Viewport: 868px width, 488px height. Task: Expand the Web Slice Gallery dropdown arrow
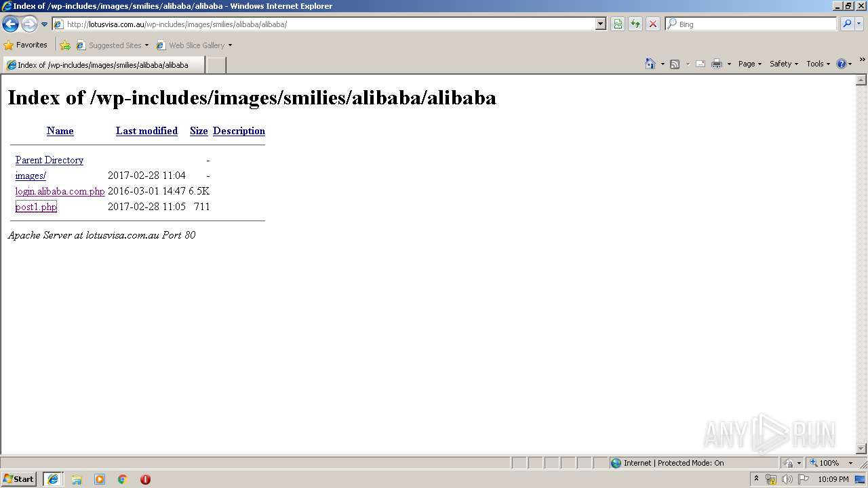pyautogui.click(x=230, y=45)
